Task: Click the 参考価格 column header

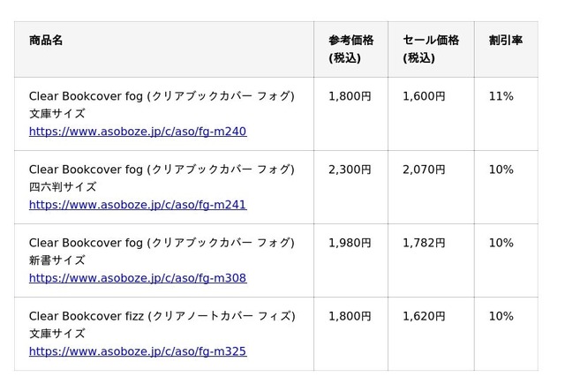Action: coord(350,41)
